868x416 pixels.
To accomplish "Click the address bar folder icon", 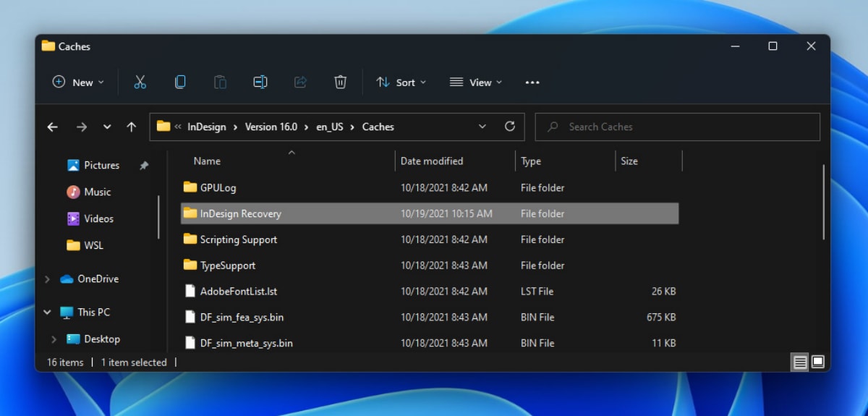I will click(163, 127).
